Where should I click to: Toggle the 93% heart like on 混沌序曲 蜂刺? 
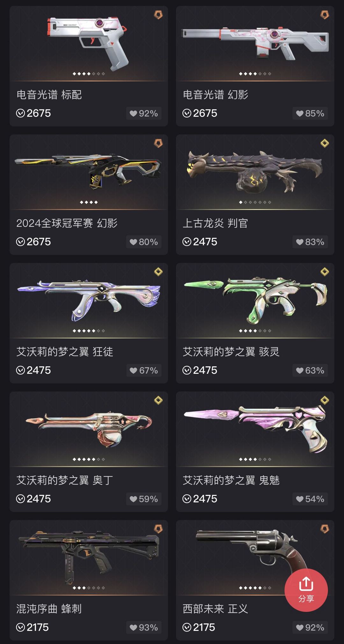tap(144, 627)
